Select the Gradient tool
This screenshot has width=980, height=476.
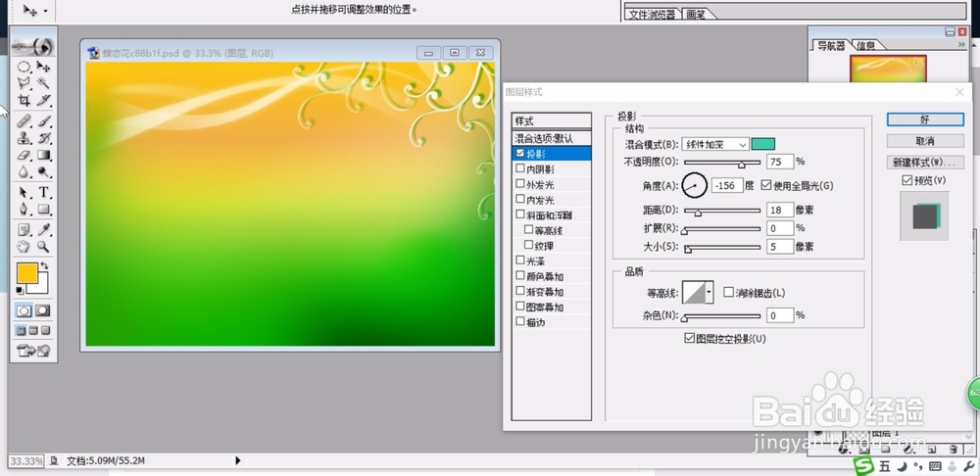pyautogui.click(x=43, y=155)
